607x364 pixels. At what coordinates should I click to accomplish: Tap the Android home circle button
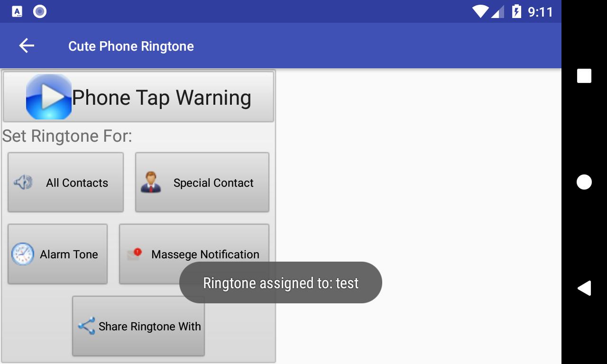pyautogui.click(x=584, y=182)
